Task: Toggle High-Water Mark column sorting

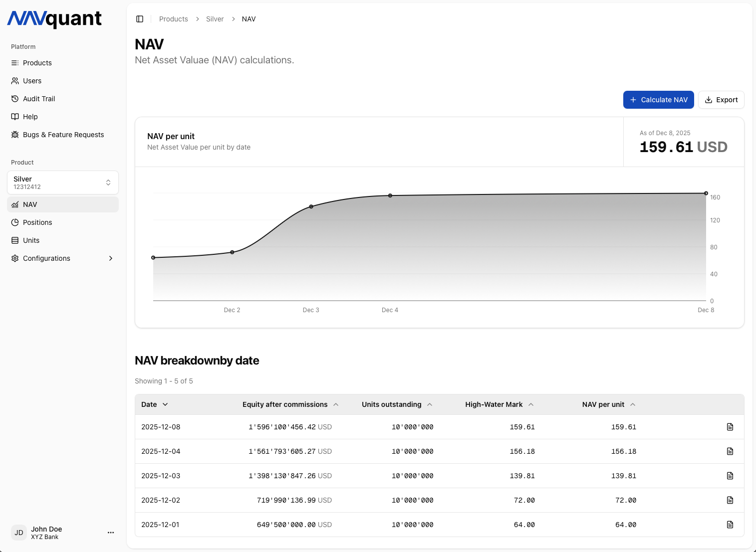Action: click(530, 404)
